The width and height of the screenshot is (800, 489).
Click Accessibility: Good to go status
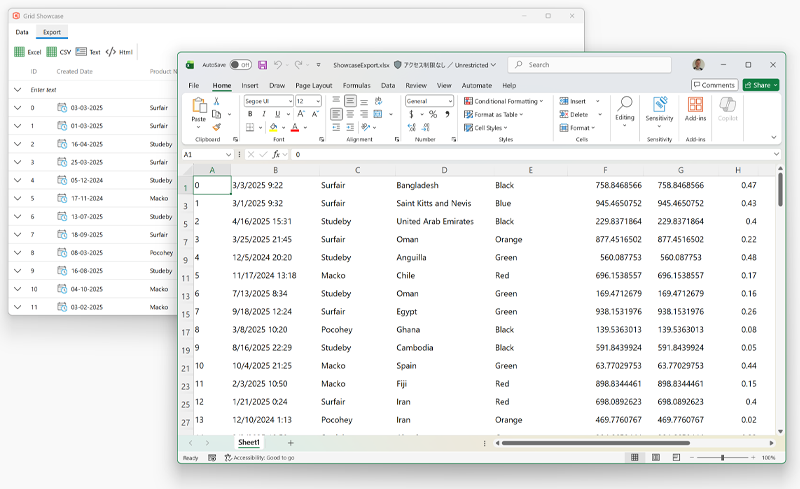[x=259, y=457]
